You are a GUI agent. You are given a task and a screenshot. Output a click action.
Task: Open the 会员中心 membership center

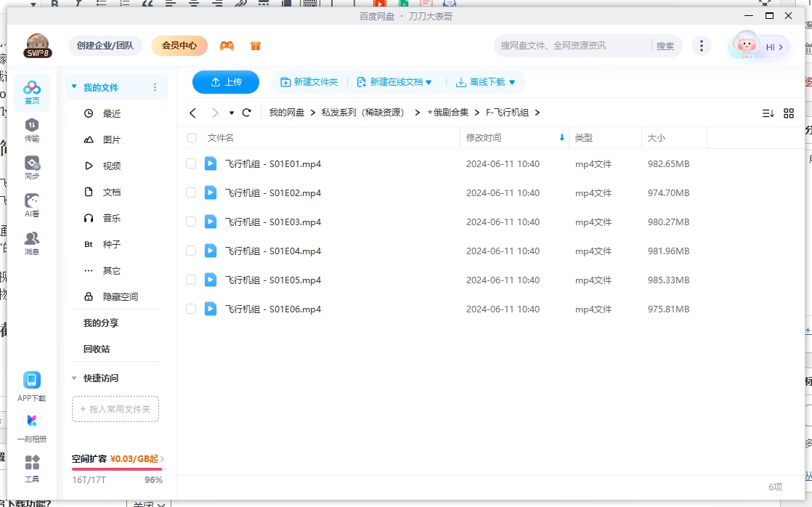(x=178, y=45)
